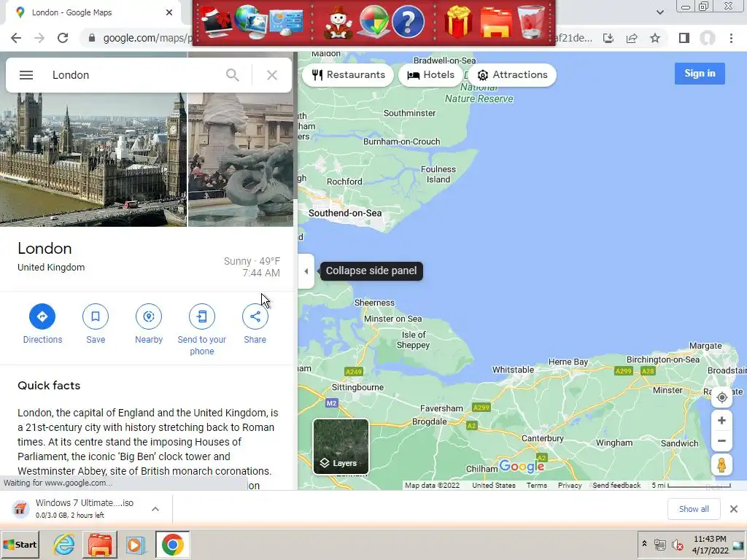Share this page from address bar
Image resolution: width=747 pixels, height=560 pixels.
[x=632, y=38]
